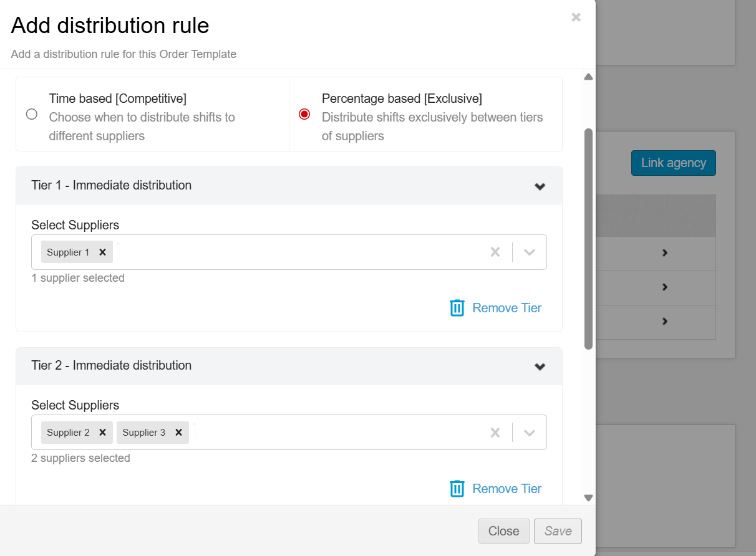
Task: Select Time based [Competitive] radio option
Action: point(32,114)
